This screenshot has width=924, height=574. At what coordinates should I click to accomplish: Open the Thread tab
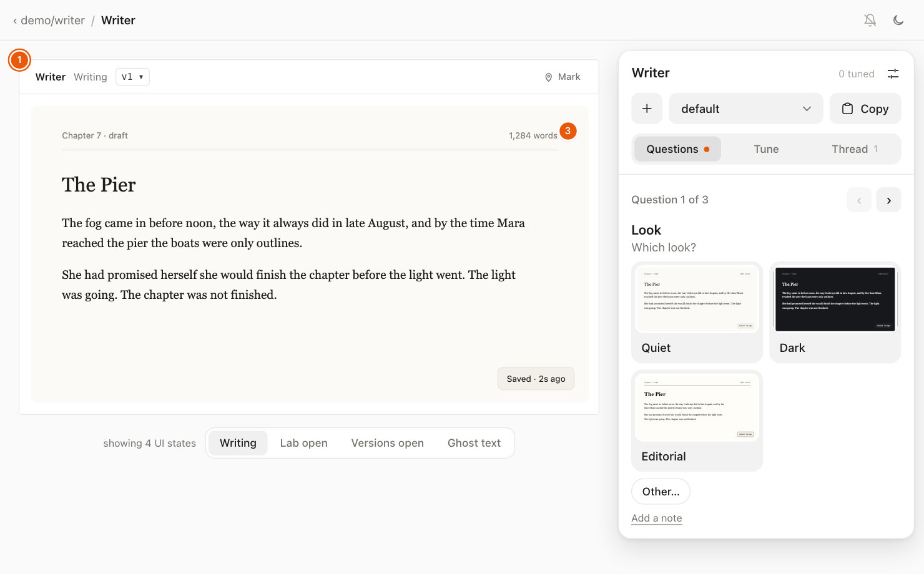(855, 149)
